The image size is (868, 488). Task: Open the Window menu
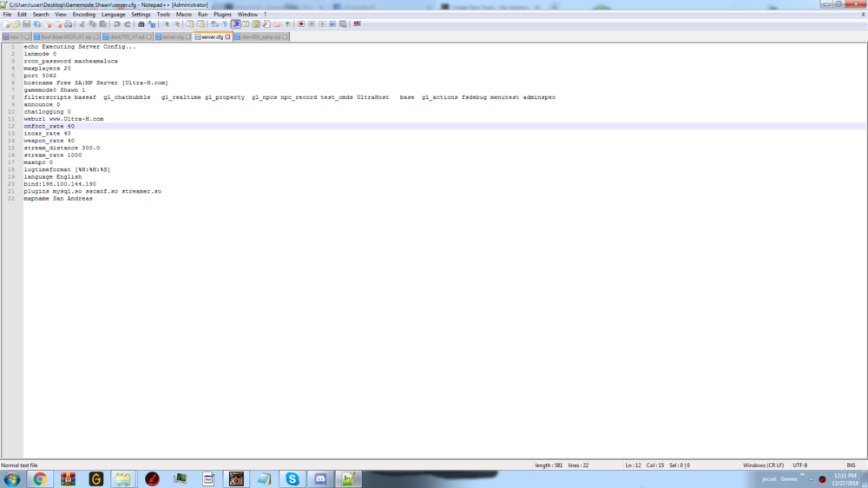click(247, 15)
